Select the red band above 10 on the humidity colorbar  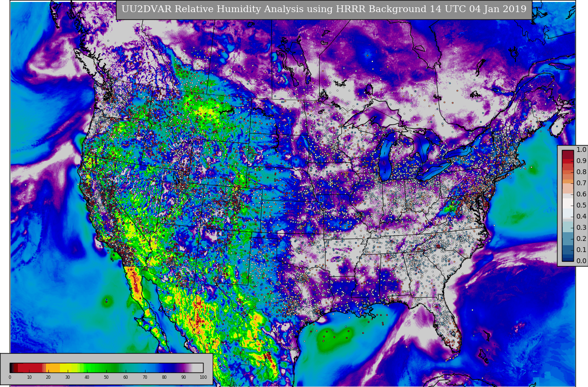pos(29,368)
